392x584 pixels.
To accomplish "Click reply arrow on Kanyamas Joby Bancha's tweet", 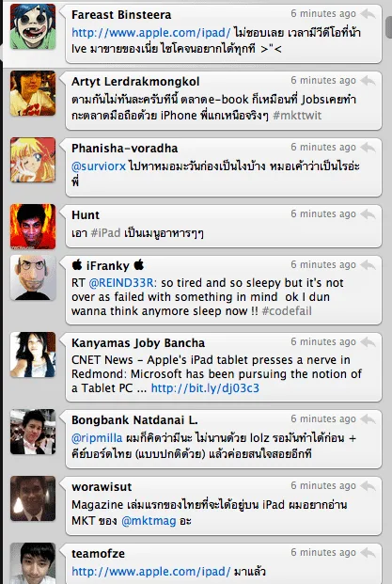I will (x=368, y=342).
